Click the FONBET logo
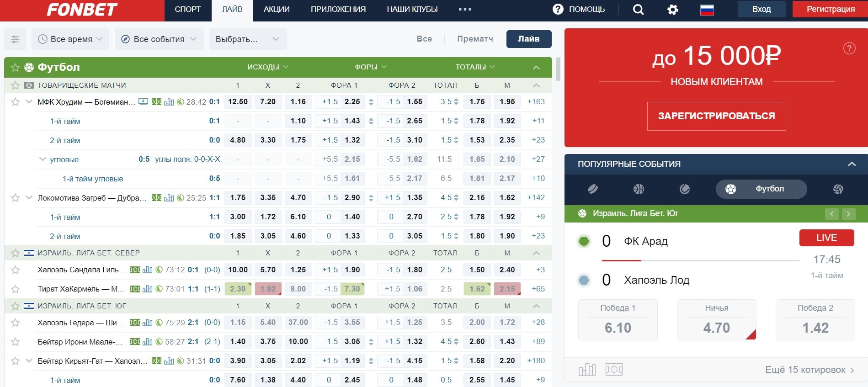This screenshot has height=387, width=868. (82, 10)
